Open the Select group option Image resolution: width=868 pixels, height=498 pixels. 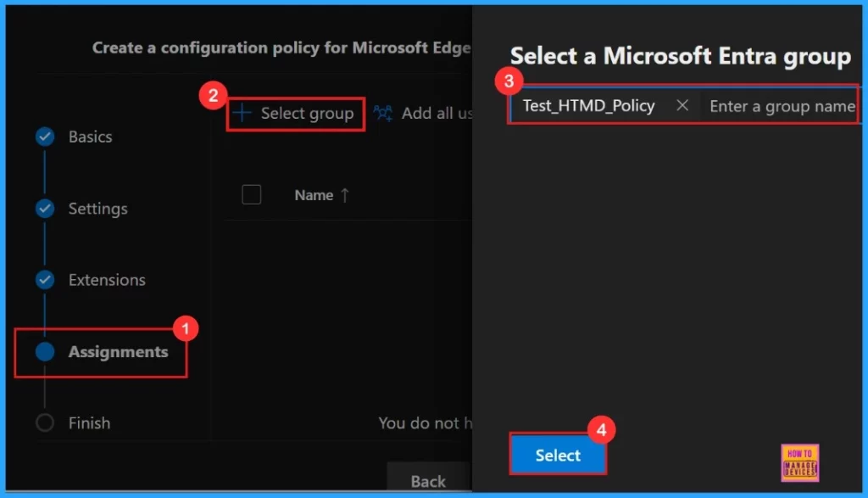coord(296,114)
